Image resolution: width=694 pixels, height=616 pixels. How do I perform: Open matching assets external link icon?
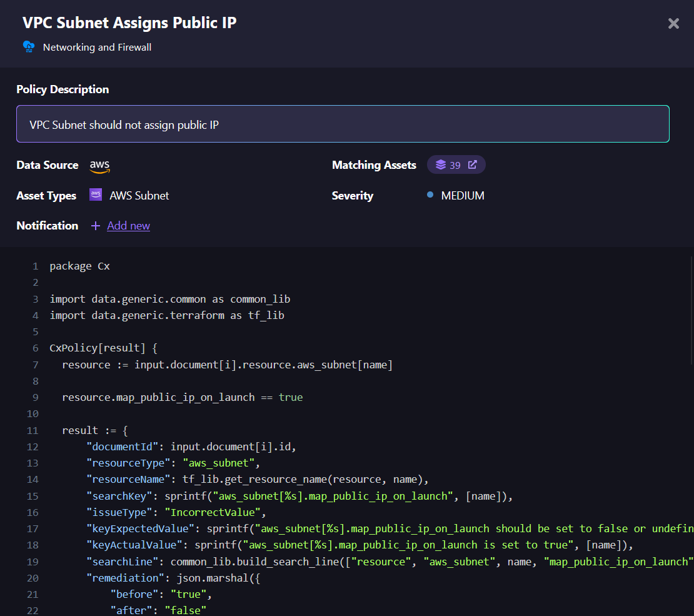click(472, 164)
